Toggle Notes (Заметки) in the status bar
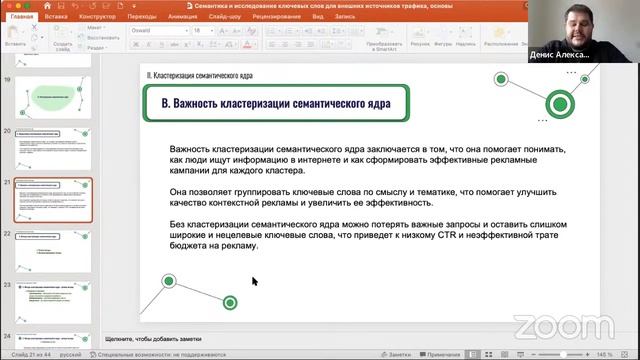 [x=396, y=354]
